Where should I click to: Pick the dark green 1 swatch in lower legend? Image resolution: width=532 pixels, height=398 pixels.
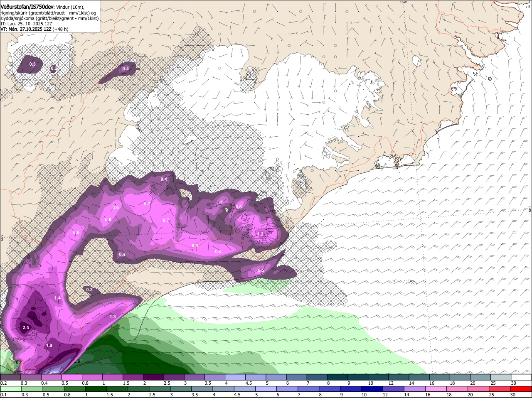96,389
